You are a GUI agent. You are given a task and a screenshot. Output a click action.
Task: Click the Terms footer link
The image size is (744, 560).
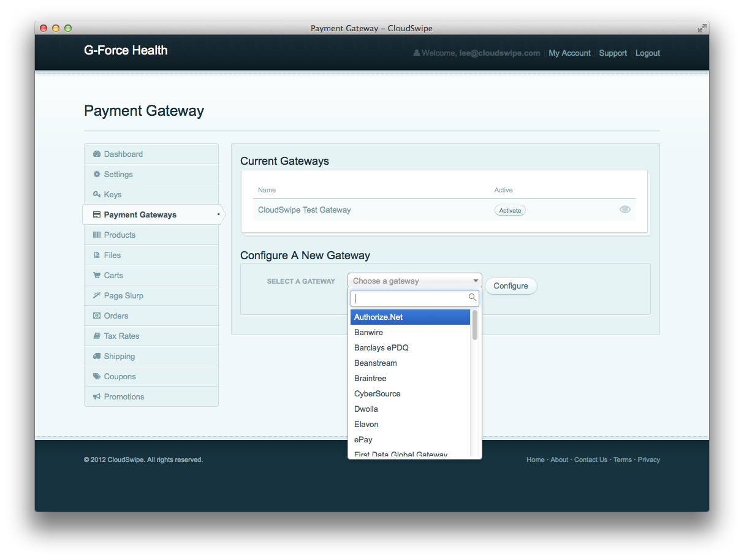click(x=622, y=460)
